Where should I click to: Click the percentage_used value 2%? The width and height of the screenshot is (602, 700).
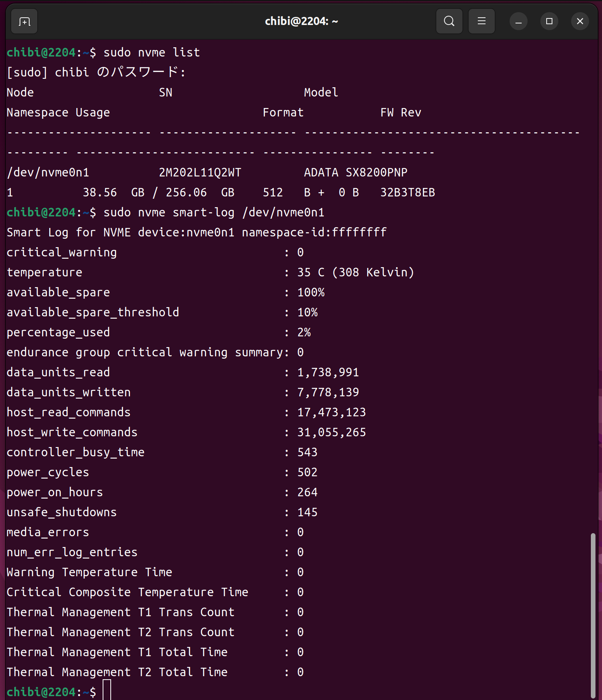pos(304,333)
